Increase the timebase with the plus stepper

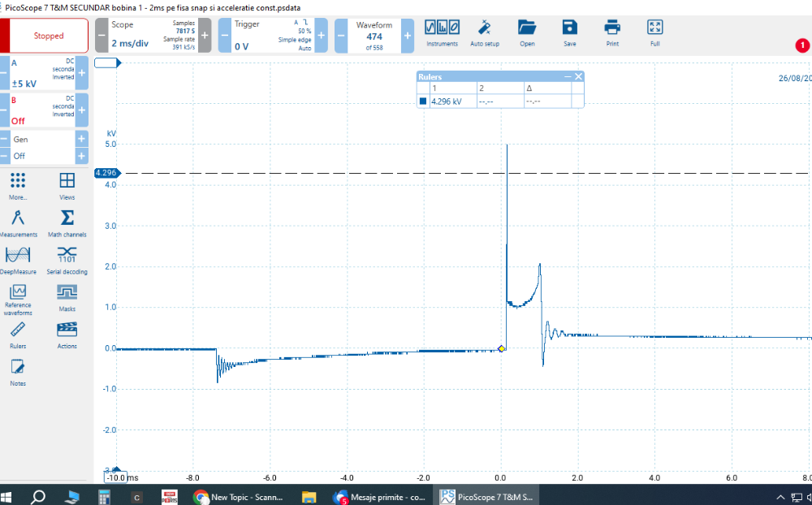click(203, 35)
